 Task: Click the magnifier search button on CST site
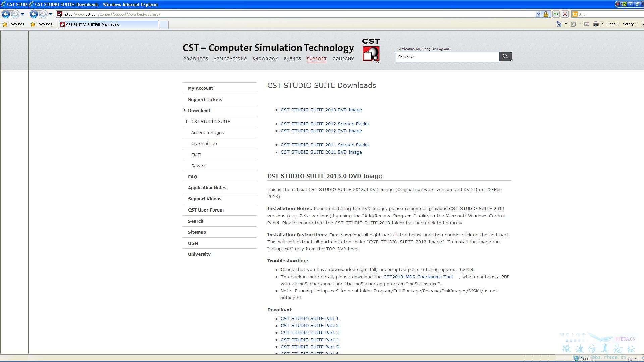tap(505, 56)
